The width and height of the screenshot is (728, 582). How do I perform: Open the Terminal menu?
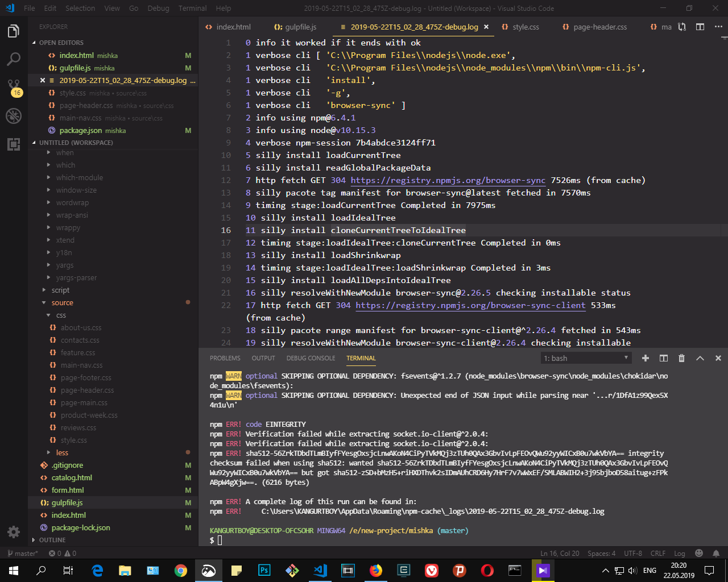coord(193,9)
